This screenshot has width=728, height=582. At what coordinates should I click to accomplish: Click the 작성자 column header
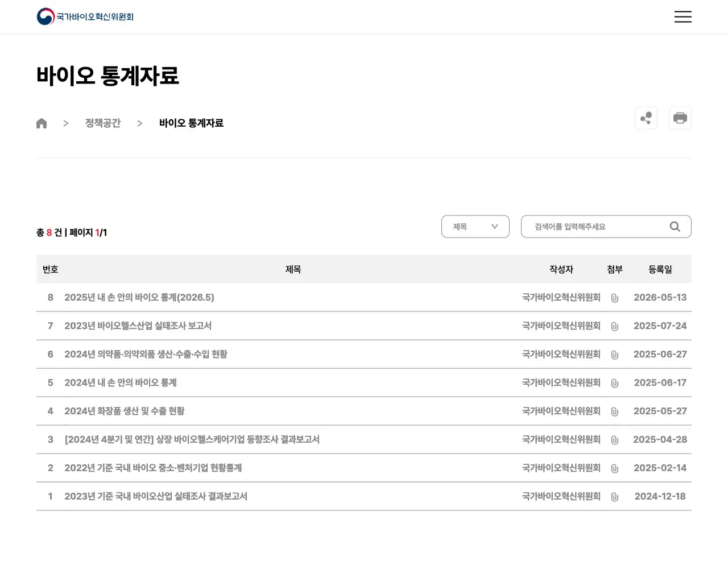coord(561,269)
